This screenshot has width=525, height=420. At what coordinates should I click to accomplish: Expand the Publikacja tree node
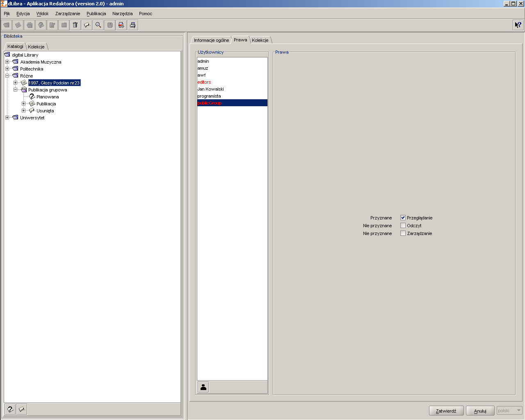(x=23, y=104)
